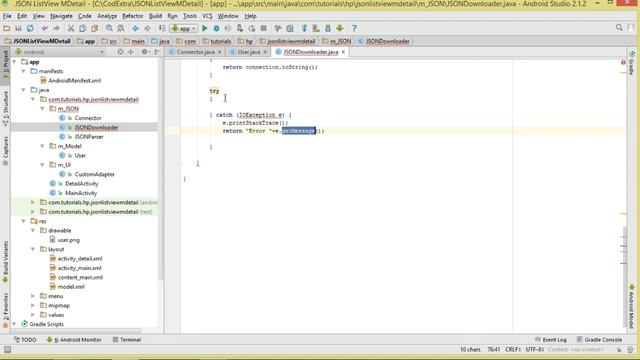
Task: Click the Project panel settings gear icon
Action: pos(144,52)
